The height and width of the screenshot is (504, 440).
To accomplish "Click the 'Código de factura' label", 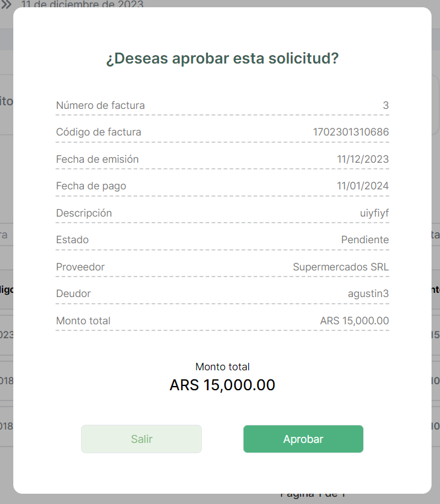I will 99,132.
